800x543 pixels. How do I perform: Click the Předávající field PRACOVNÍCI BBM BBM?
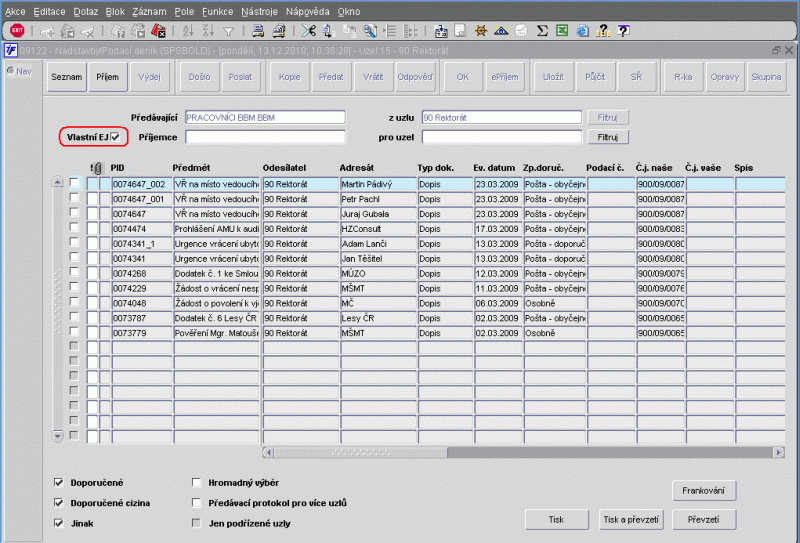(x=265, y=117)
